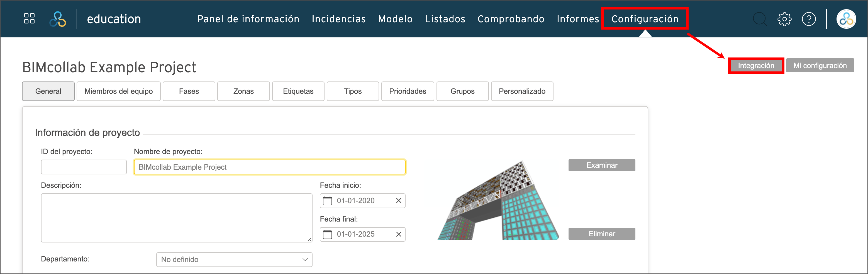Click the Integración button

(x=756, y=66)
